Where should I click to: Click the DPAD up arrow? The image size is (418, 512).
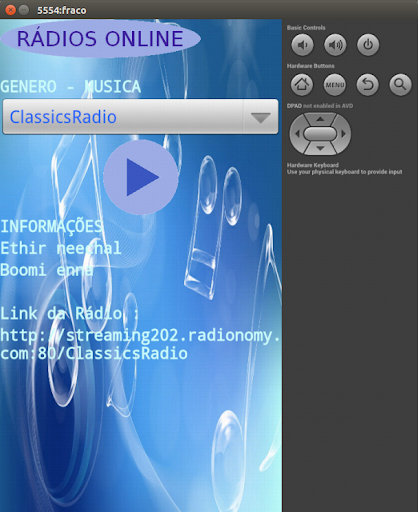320,119
